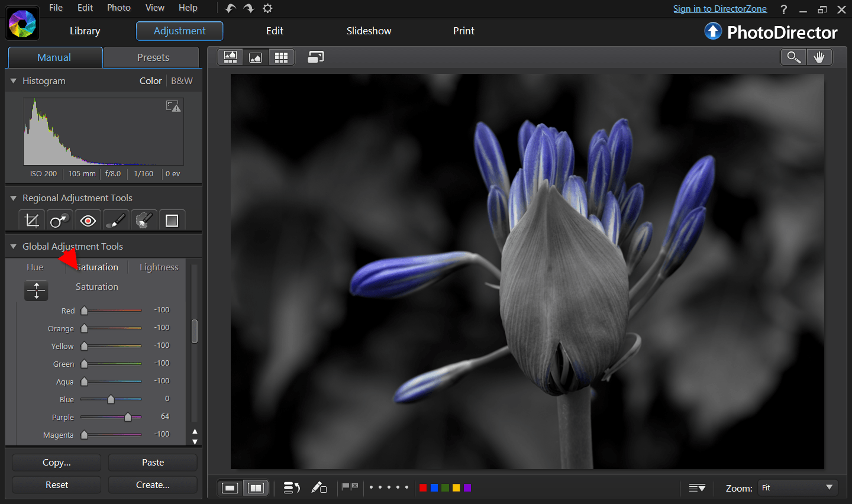This screenshot has width=852, height=504.
Task: Switch to the Library module
Action: coord(85,31)
